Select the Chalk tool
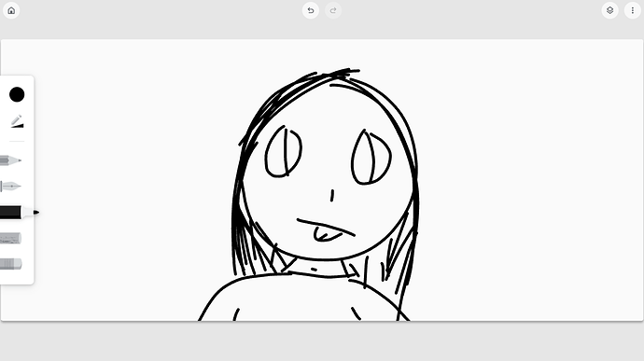Screen dimensions: 644x361 point(10,238)
